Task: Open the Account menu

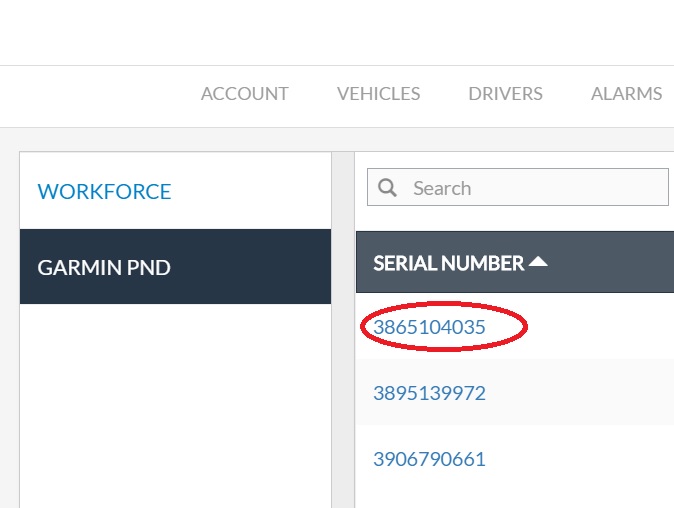Action: pos(244,94)
